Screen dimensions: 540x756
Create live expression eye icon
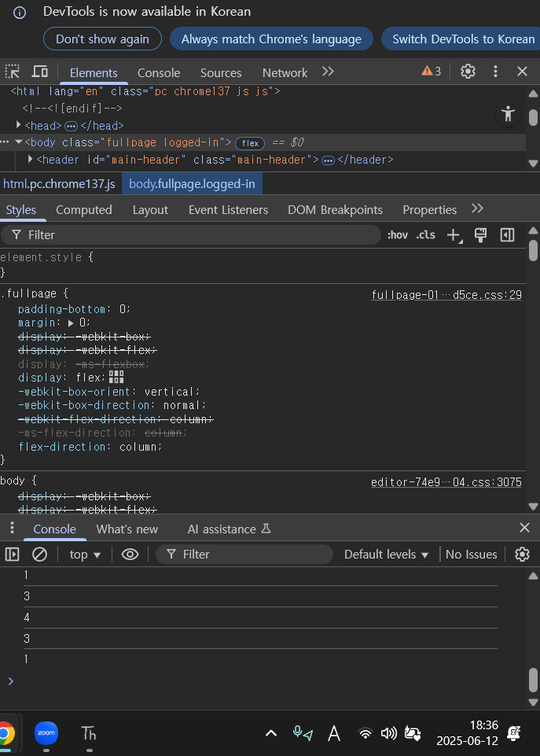[130, 554]
